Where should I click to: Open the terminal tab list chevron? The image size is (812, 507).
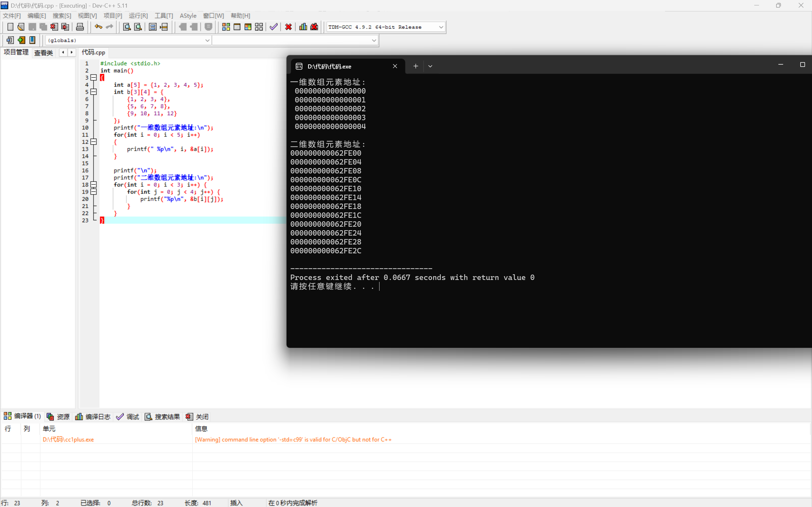(x=430, y=66)
